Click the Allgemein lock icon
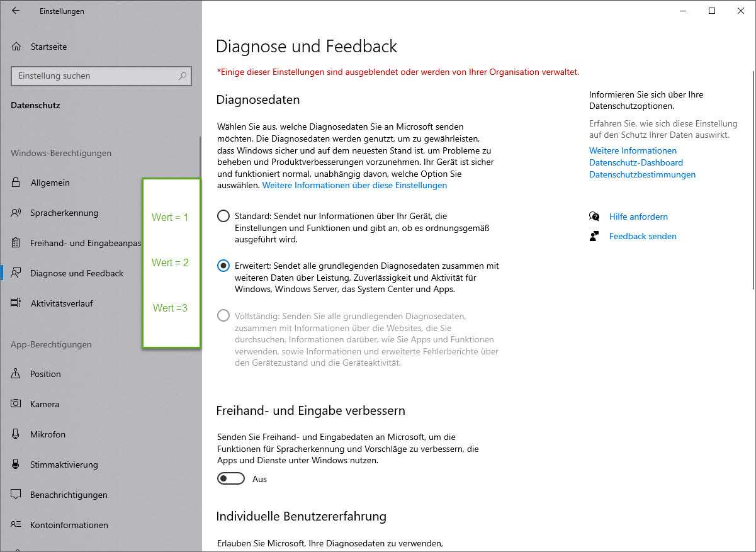756x552 pixels. click(16, 183)
